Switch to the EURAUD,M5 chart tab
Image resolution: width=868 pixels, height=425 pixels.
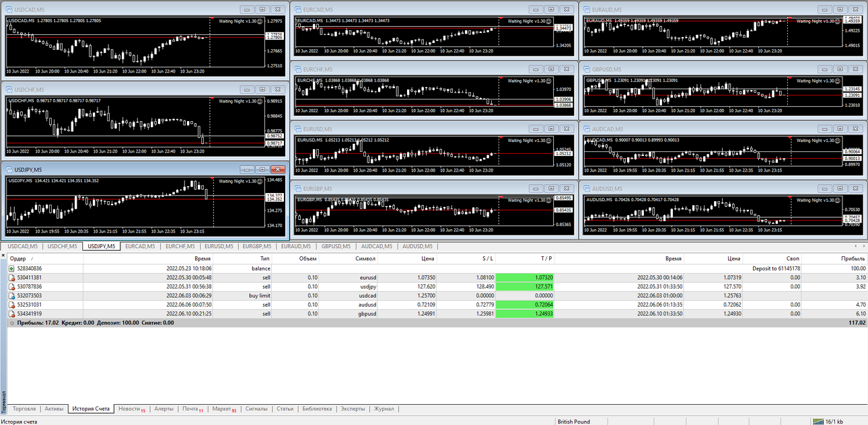click(297, 246)
